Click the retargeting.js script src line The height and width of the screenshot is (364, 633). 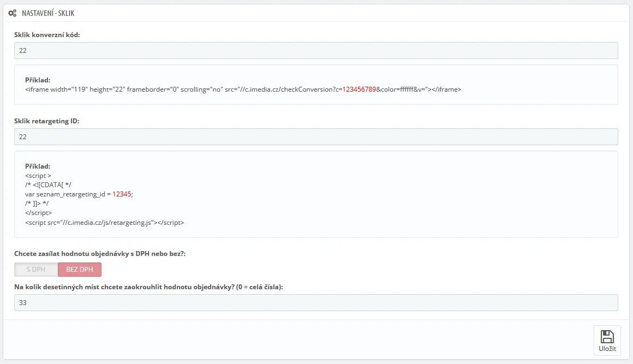(104, 223)
